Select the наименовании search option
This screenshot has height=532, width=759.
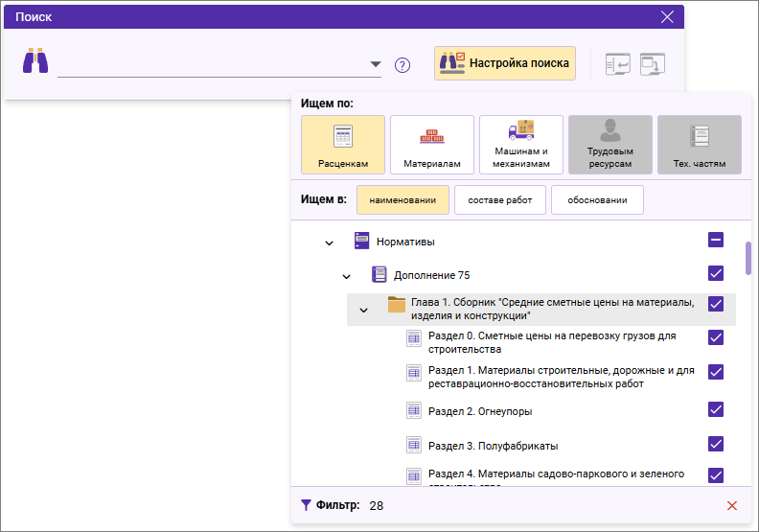401,199
